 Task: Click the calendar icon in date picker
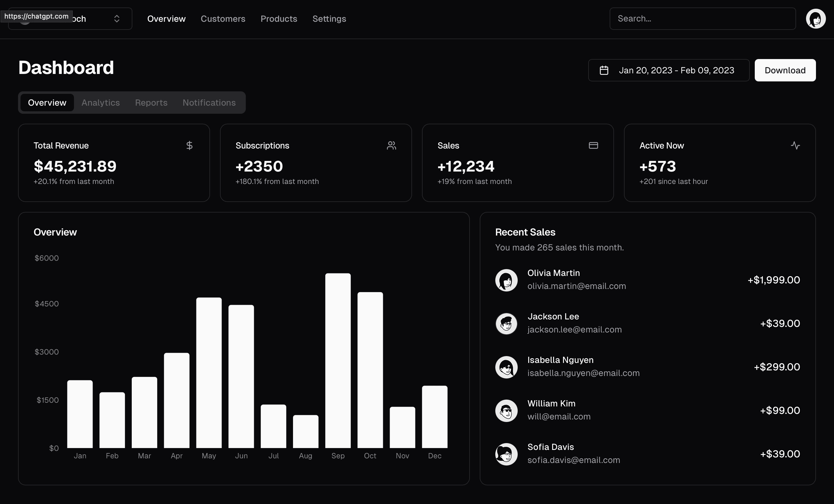604,71
